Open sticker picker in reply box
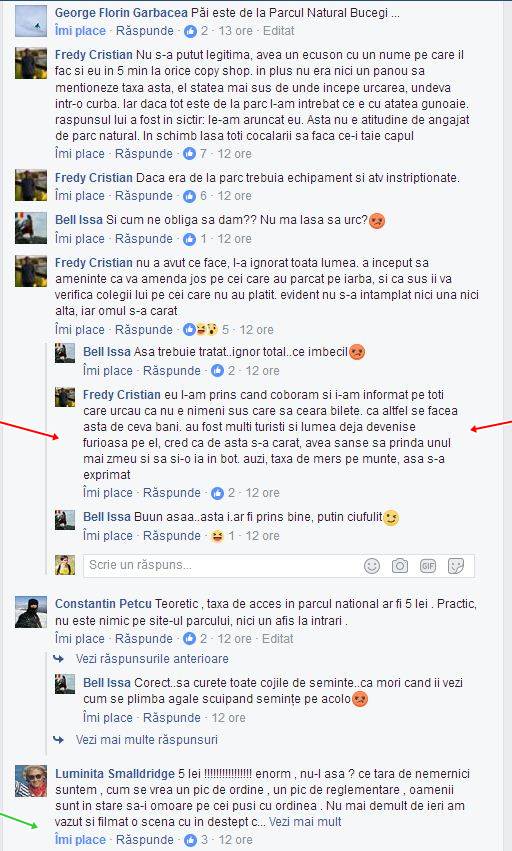The image size is (512, 851). tap(456, 566)
